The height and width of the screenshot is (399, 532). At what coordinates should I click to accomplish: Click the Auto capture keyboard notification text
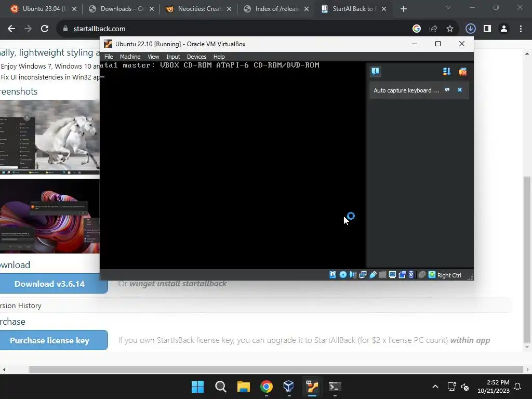406,90
